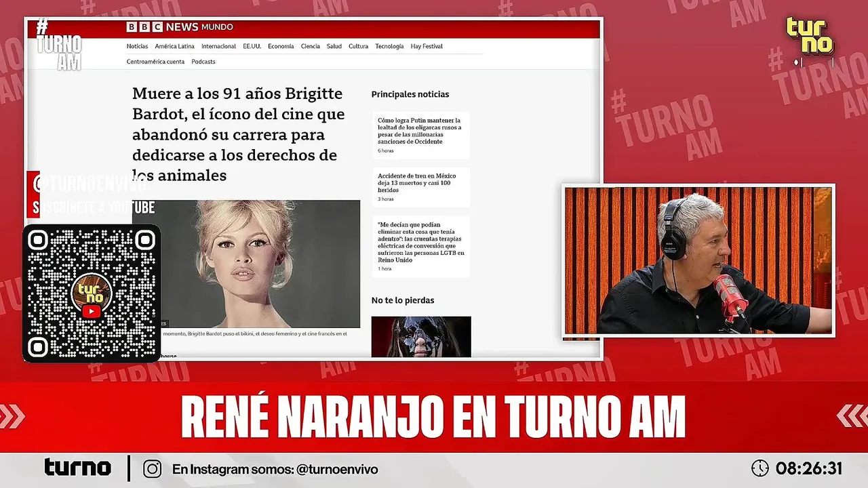Click the Turno YouTube QR code

coord(92,293)
